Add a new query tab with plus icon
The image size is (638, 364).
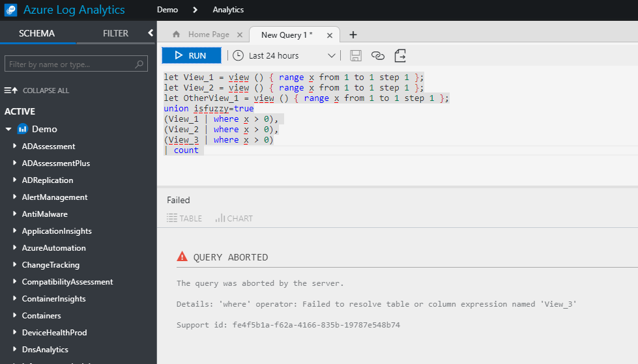point(353,35)
